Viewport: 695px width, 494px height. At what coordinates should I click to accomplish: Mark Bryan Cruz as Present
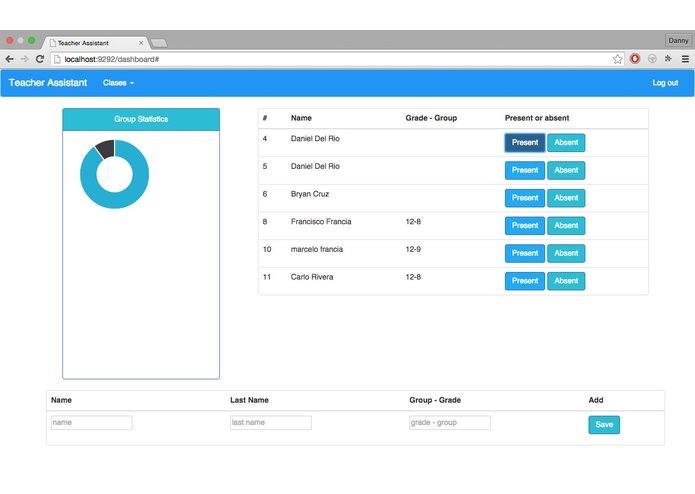525,198
